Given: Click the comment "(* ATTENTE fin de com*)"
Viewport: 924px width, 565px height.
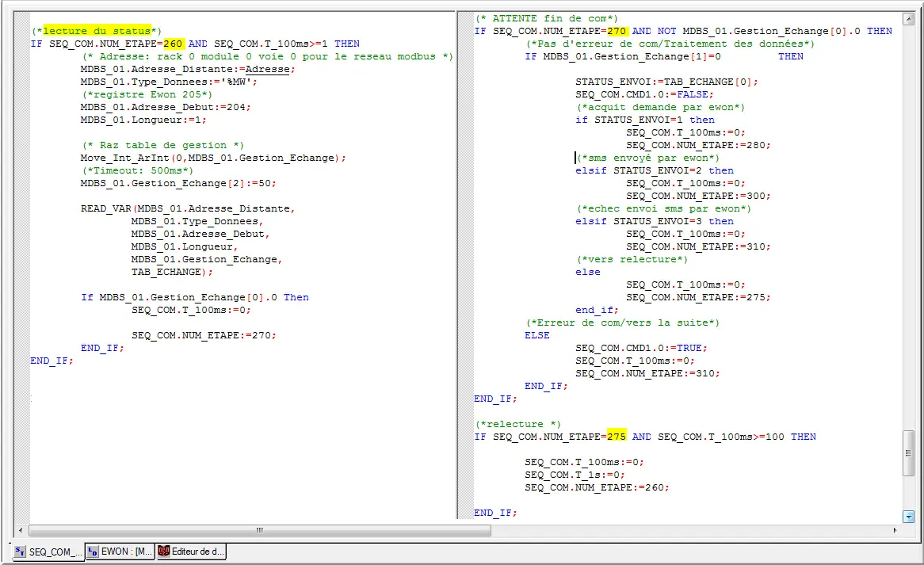Looking at the screenshot, I should click(x=546, y=18).
